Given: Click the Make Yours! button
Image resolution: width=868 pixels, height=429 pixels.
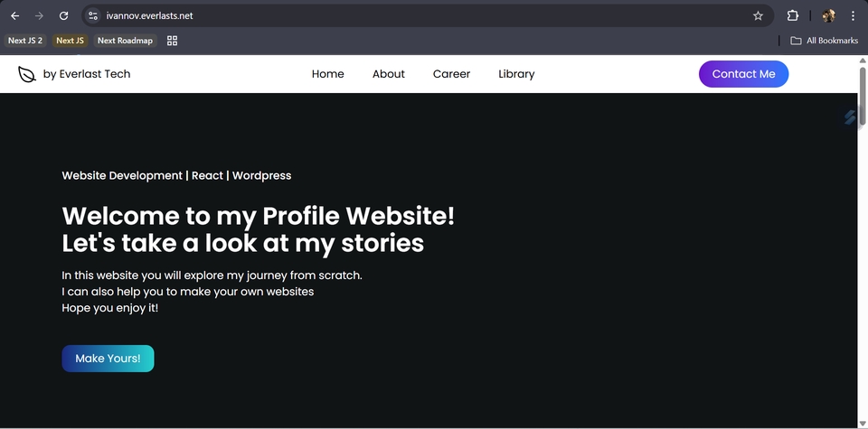Looking at the screenshot, I should [x=108, y=359].
